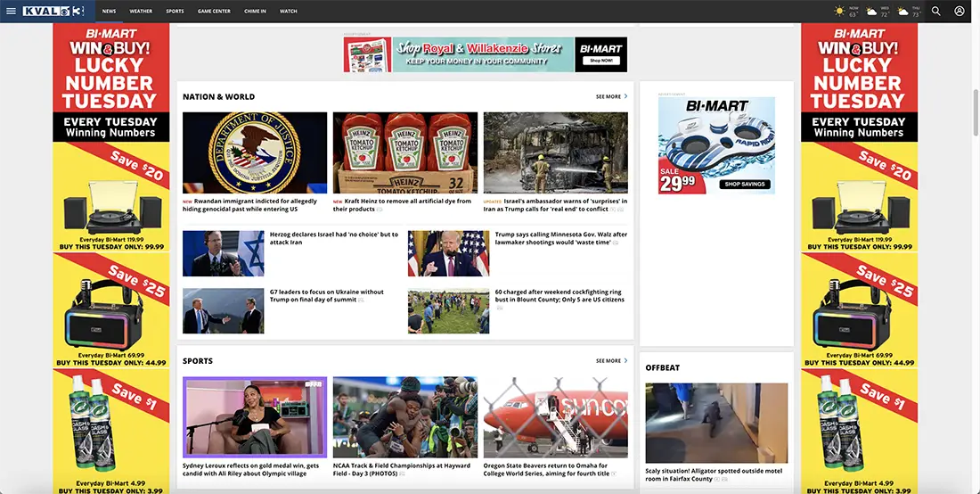Open cockfighting ring field thumbnail
This screenshot has width=980, height=494.
pos(449,311)
